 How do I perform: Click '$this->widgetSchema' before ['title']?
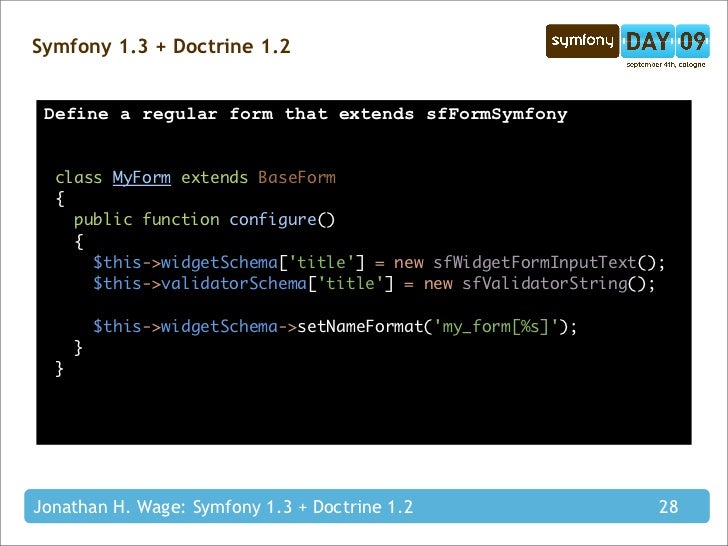[185, 262]
